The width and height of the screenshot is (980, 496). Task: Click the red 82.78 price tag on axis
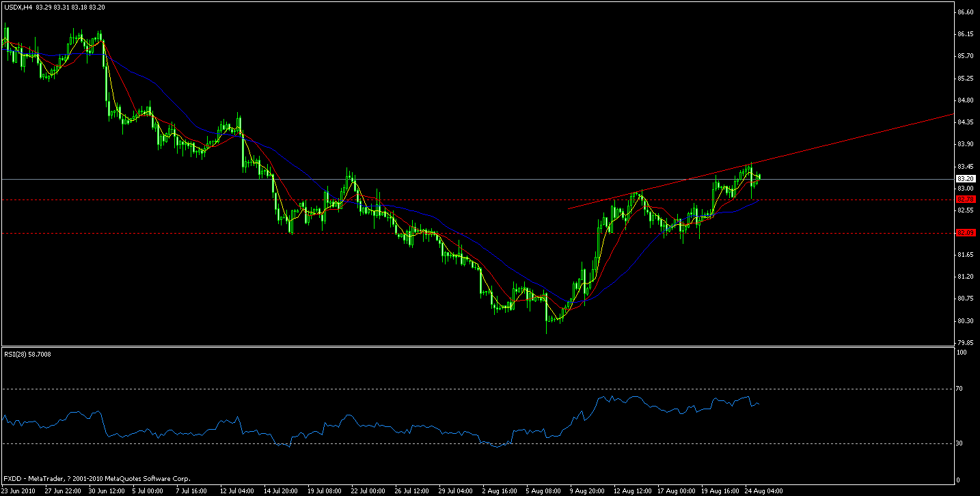tap(965, 199)
